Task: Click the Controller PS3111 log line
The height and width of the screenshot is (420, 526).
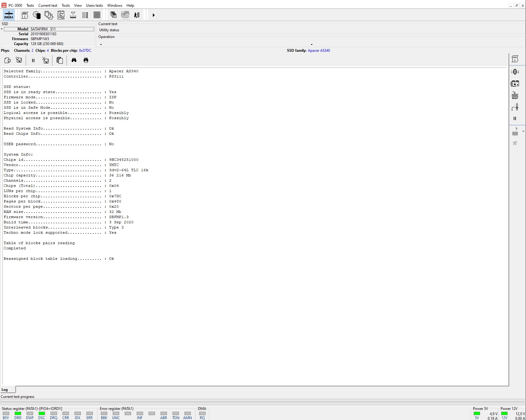Action: click(64, 76)
